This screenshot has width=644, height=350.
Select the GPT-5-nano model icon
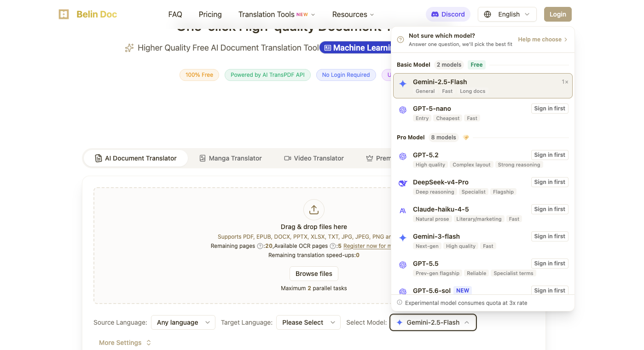click(x=403, y=110)
